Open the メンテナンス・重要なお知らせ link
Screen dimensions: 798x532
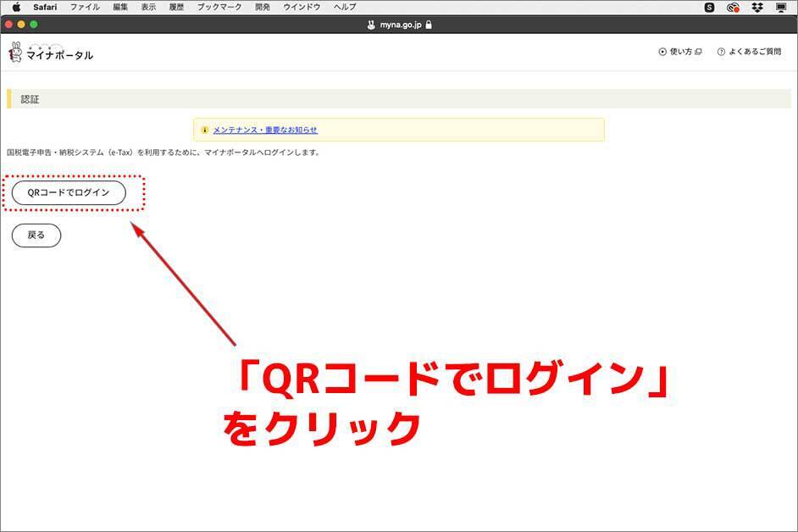[265, 130]
